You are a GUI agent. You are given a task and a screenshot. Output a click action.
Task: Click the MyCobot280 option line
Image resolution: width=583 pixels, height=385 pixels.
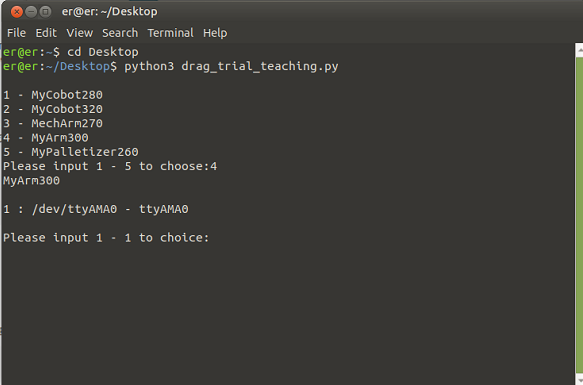tap(53, 95)
